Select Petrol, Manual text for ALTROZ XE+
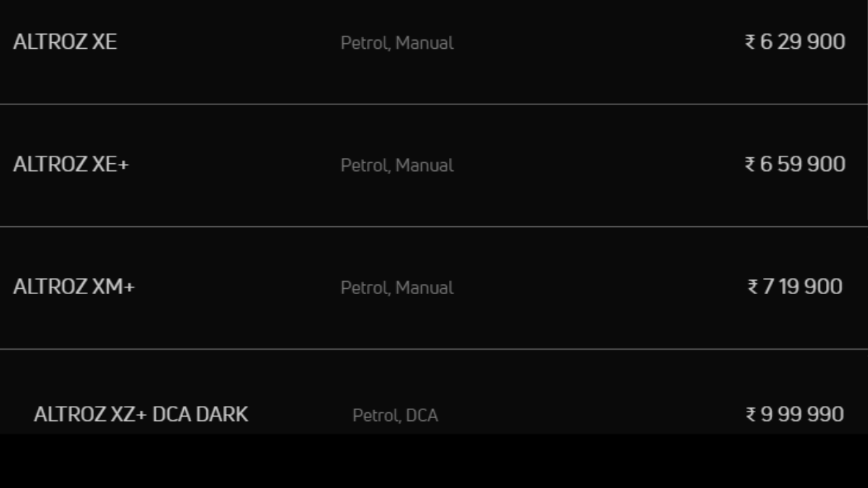The height and width of the screenshot is (488, 868). [x=397, y=166]
